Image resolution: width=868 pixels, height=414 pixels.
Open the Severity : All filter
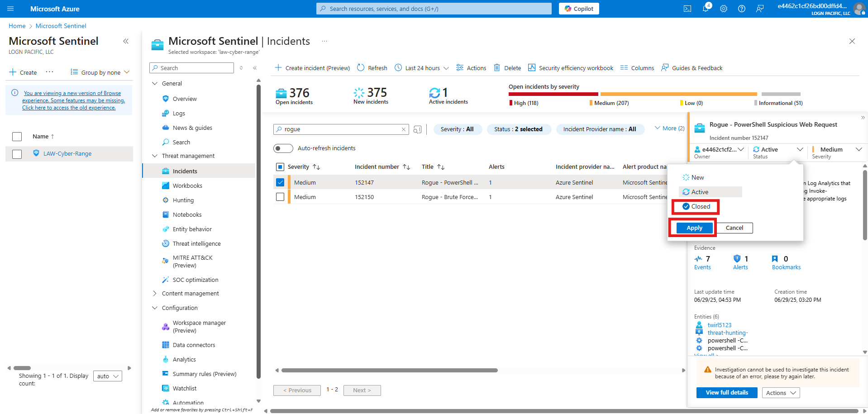coord(457,129)
